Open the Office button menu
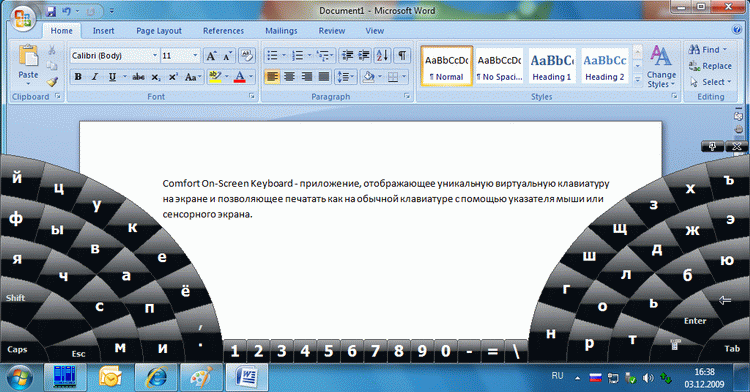This screenshot has height=392, width=750. (22, 19)
